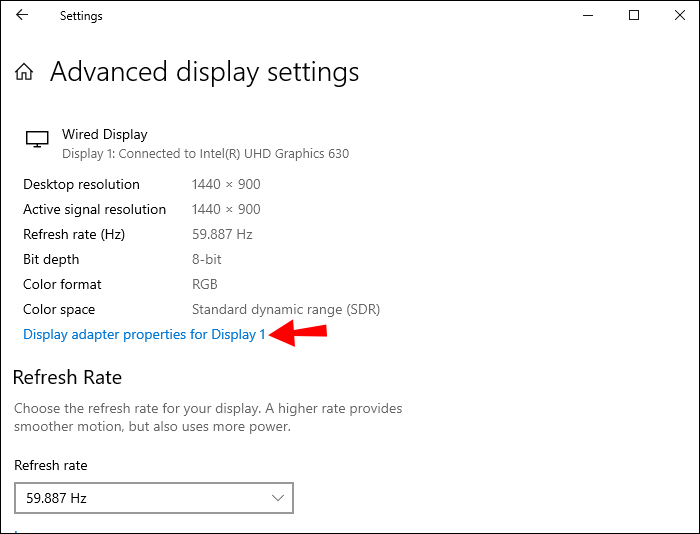Click the Intel(R) UHD Graphics 630 connection text
Screen dimensions: 700x534
pyautogui.click(x=205, y=154)
